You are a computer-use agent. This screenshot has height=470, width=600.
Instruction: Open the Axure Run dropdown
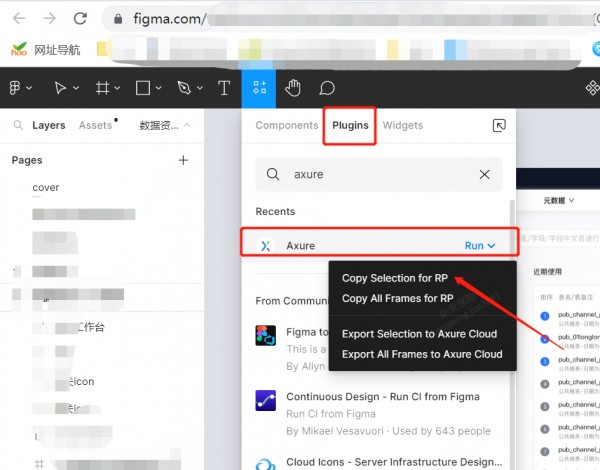[x=480, y=246]
